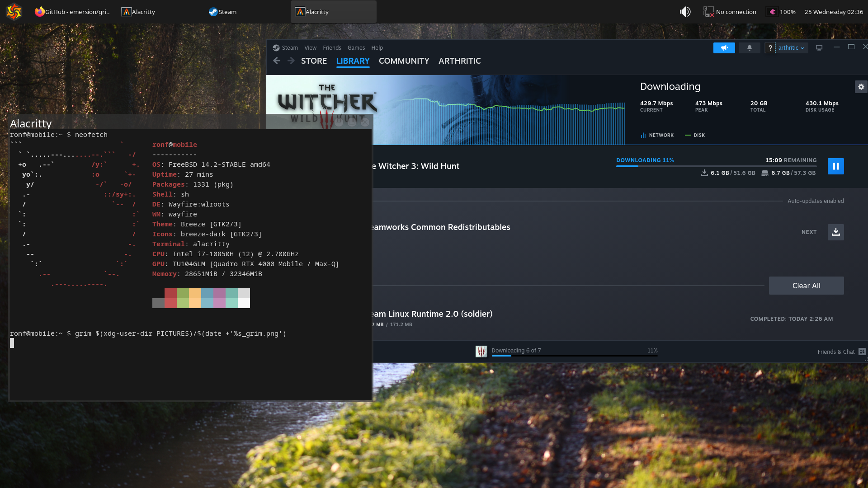Click the green color block in neofetch palette
This screenshot has height=488, width=868.
[183, 298]
